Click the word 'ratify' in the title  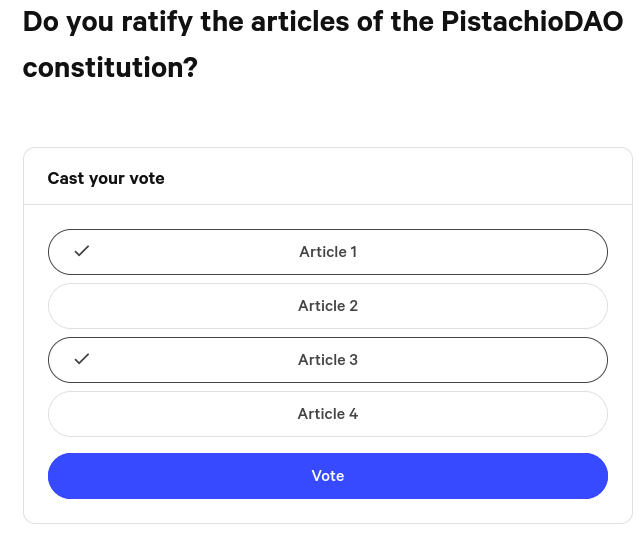point(159,20)
